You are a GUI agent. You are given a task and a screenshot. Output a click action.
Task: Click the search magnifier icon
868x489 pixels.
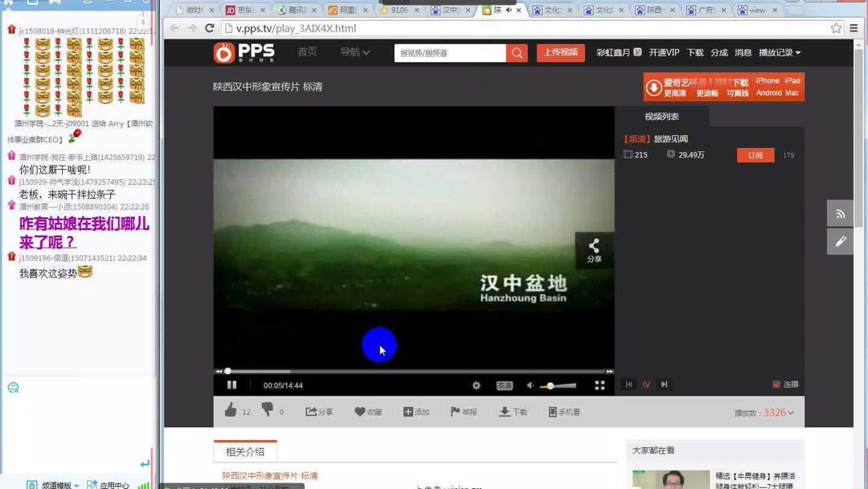pyautogui.click(x=515, y=51)
